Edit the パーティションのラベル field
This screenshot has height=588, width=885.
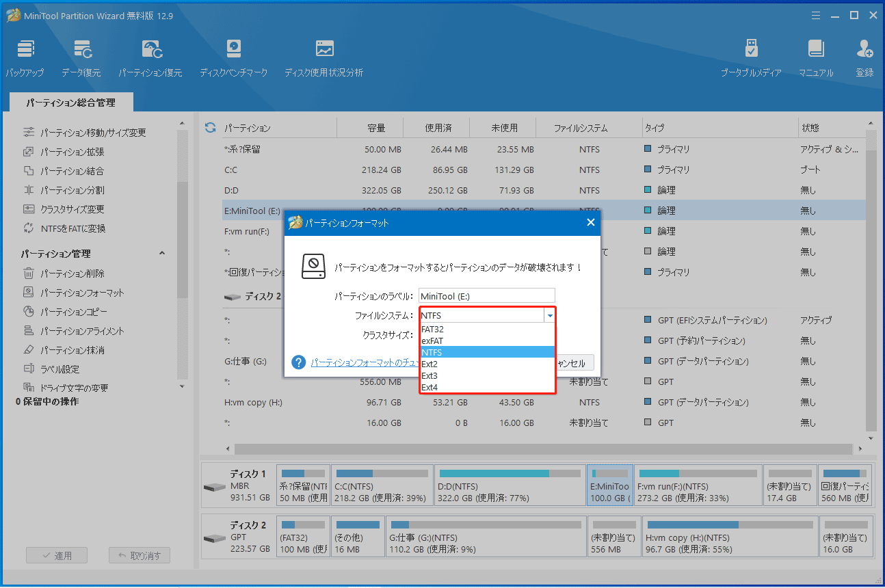487,296
